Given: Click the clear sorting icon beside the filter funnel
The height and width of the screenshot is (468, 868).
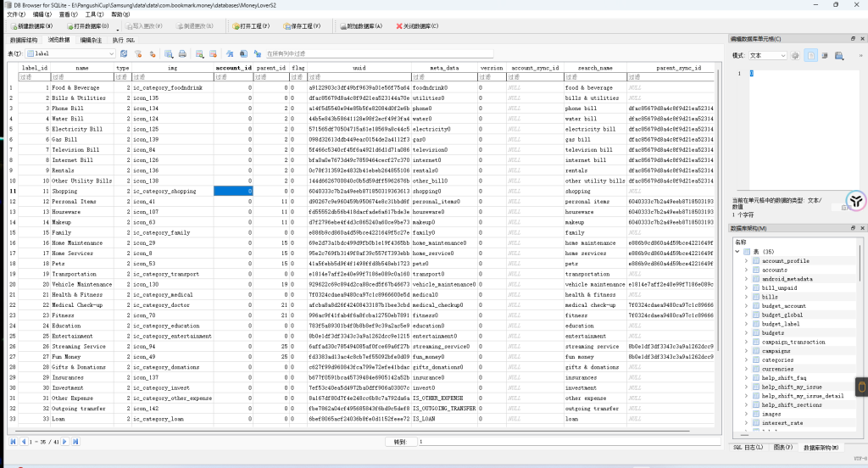Looking at the screenshot, I should [153, 53].
